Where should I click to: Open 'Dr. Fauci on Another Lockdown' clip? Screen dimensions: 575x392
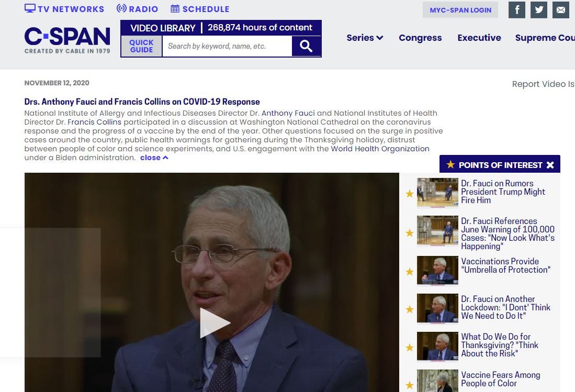point(506,307)
